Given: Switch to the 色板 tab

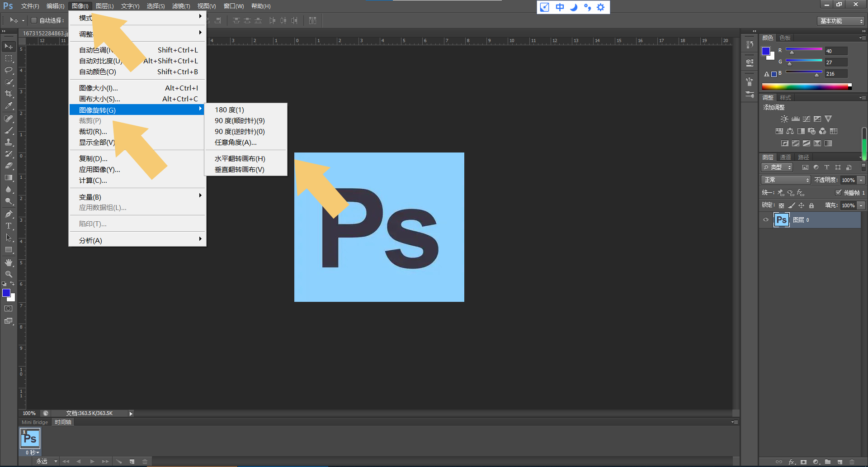Looking at the screenshot, I should coord(785,38).
